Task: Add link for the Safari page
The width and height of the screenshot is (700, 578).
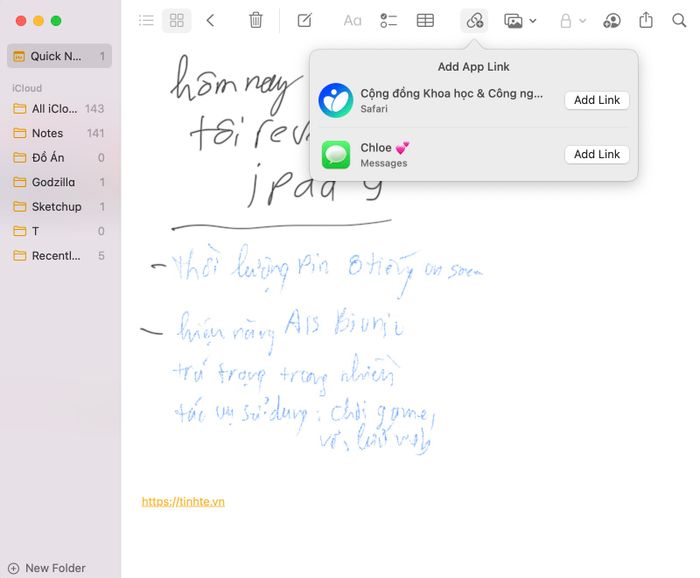Action: tap(597, 100)
